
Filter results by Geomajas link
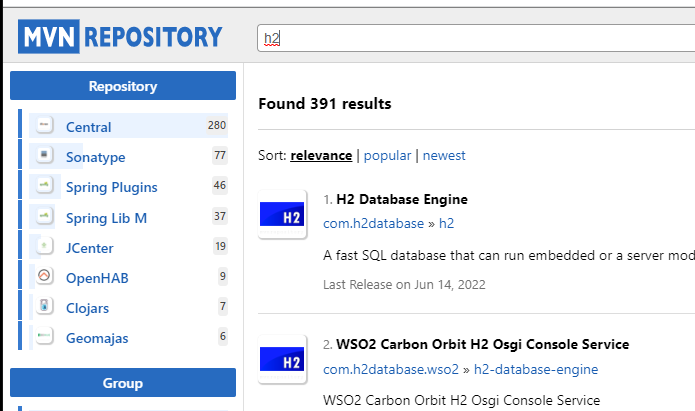coord(97,338)
